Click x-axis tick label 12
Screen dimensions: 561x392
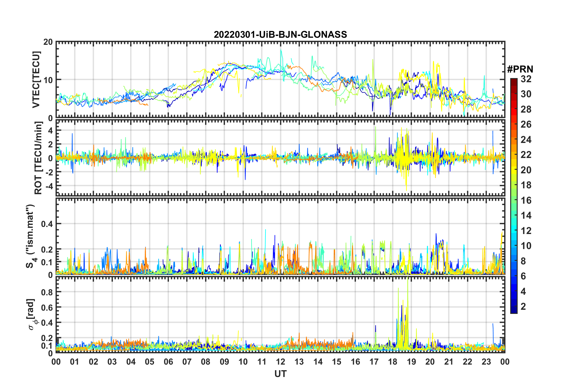280,362
